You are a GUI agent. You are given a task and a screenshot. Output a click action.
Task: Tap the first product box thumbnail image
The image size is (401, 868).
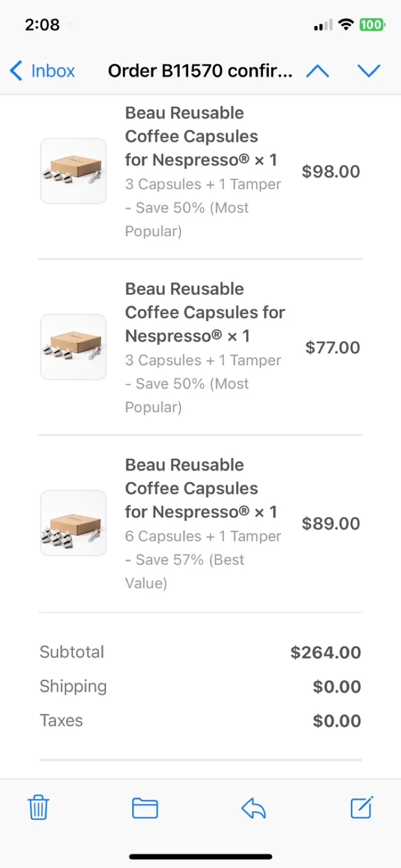point(73,171)
